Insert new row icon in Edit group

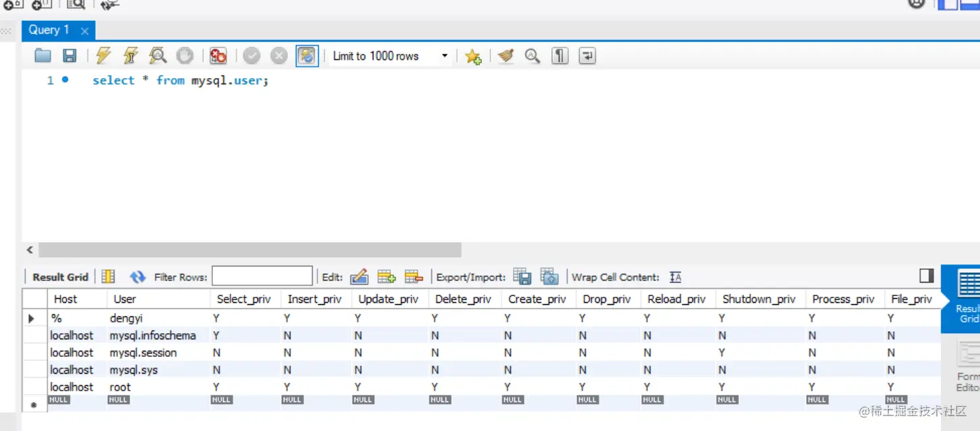tap(386, 276)
